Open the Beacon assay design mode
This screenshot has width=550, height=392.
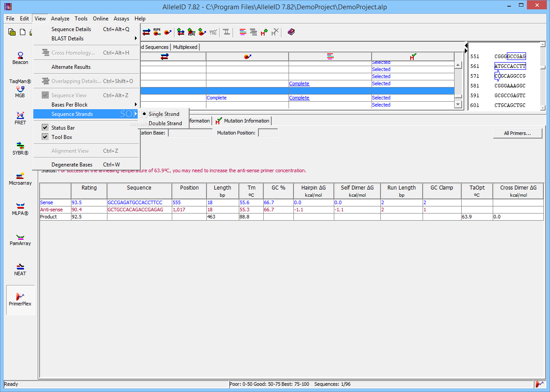[x=20, y=58]
